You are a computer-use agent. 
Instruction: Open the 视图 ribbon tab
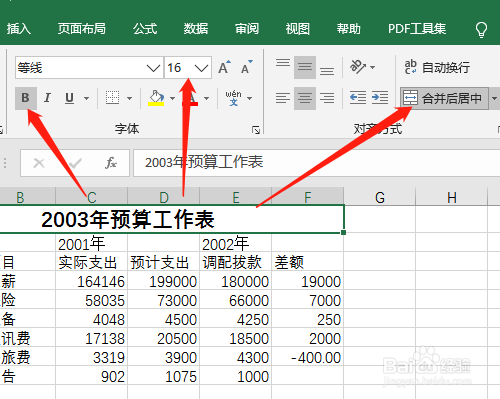click(298, 29)
